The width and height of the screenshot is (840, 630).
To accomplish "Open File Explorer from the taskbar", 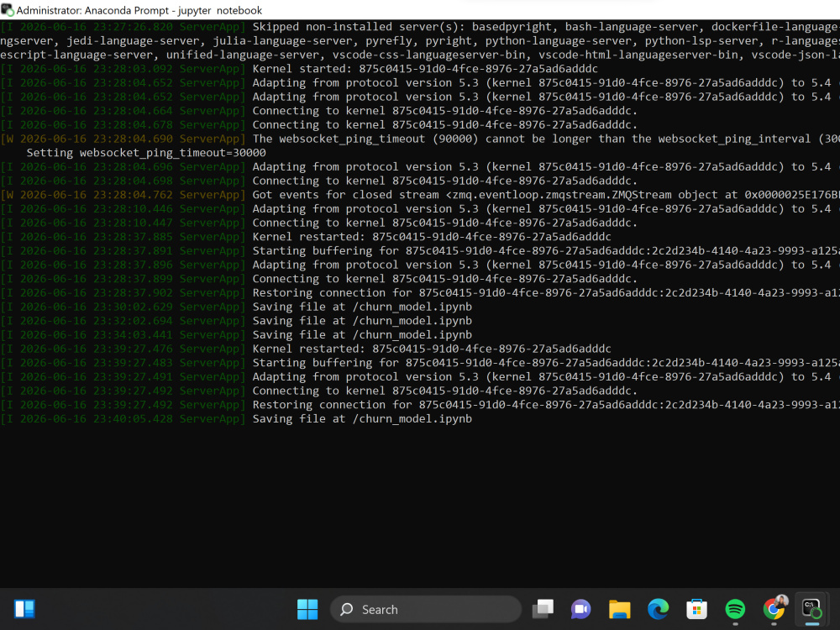I will [619, 609].
